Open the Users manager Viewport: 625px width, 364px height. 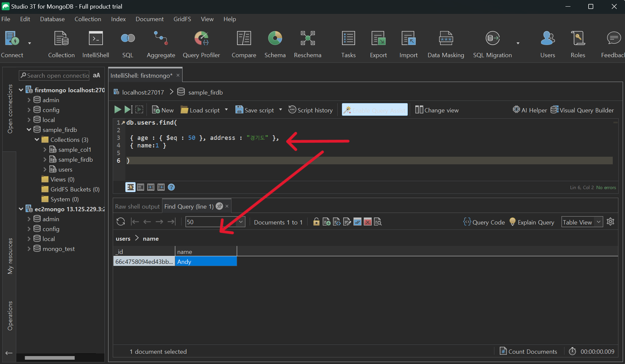point(548,44)
